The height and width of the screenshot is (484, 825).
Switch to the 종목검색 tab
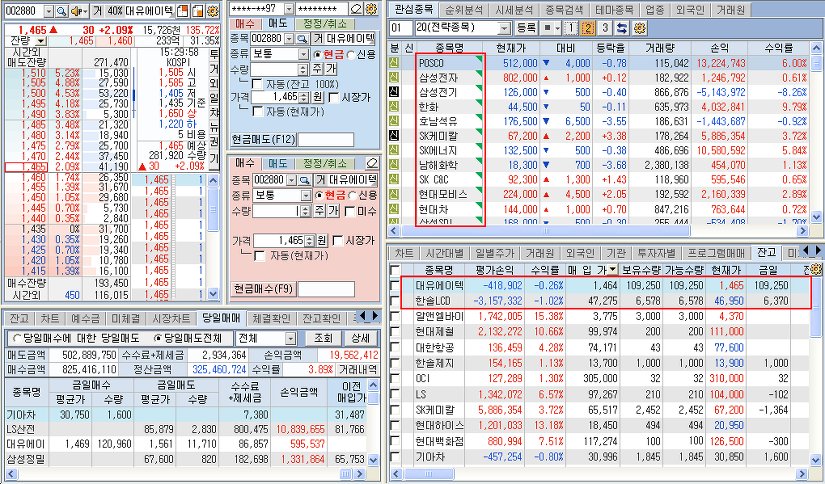click(564, 9)
